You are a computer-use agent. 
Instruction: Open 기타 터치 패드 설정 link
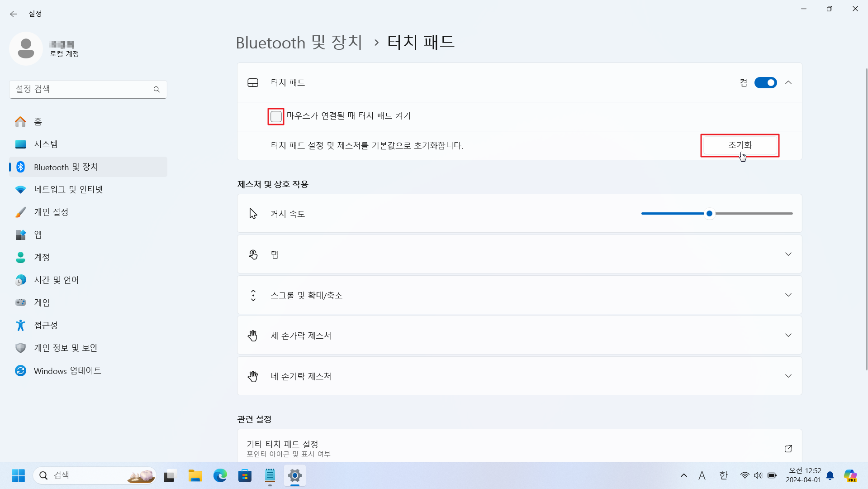point(519,446)
